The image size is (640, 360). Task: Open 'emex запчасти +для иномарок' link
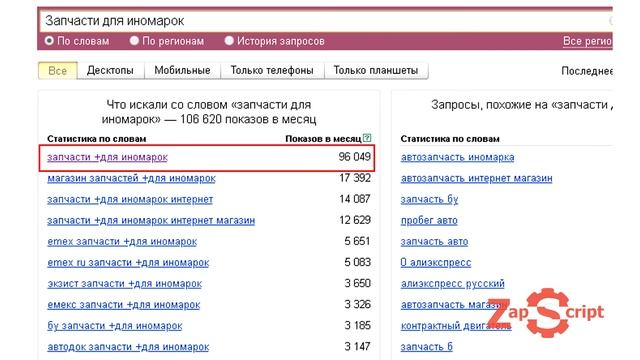[122, 242]
